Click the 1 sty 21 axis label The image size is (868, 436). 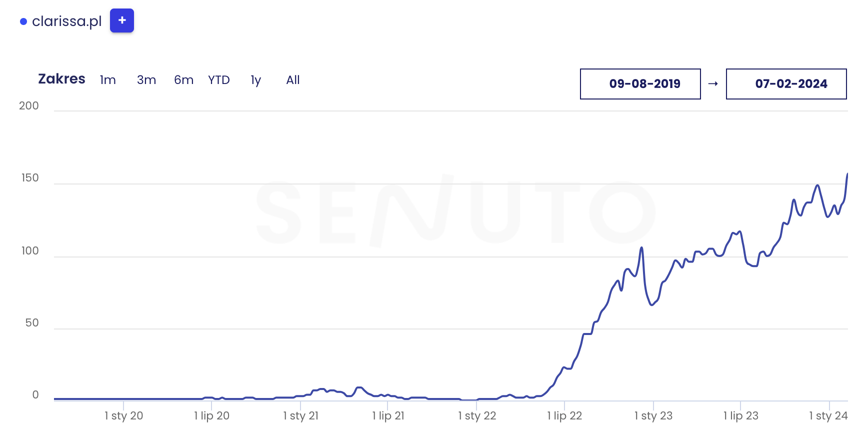click(x=301, y=415)
